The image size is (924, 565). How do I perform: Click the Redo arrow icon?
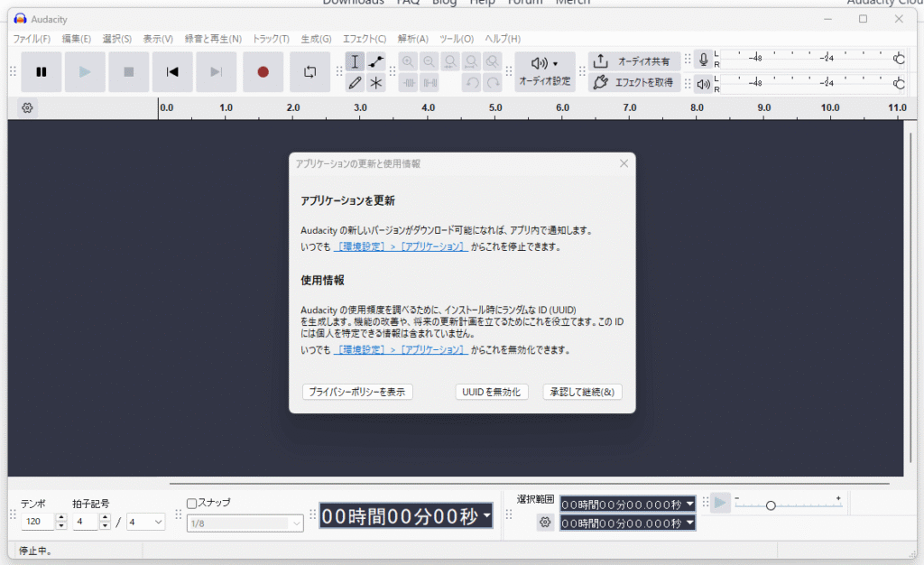[x=494, y=83]
